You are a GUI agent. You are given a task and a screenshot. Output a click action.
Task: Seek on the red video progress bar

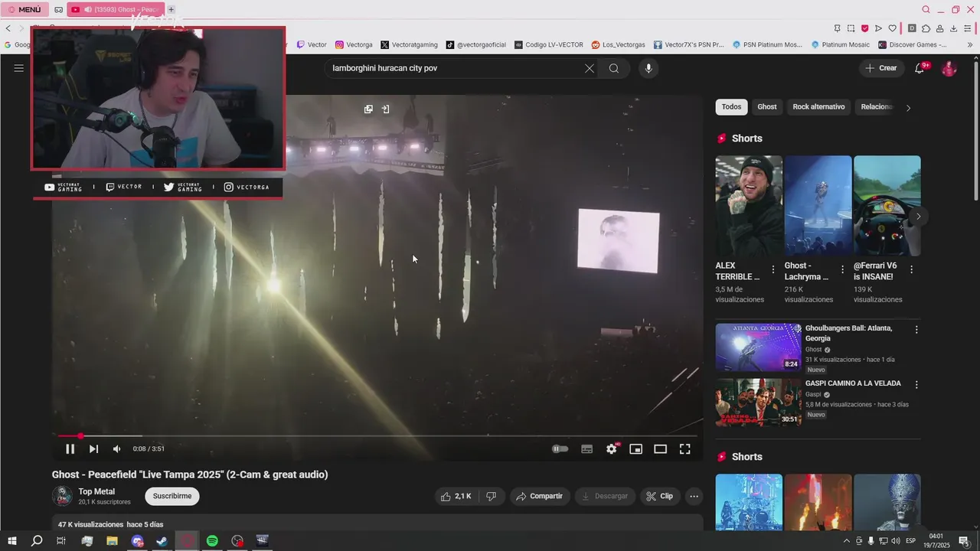pyautogui.click(x=377, y=436)
